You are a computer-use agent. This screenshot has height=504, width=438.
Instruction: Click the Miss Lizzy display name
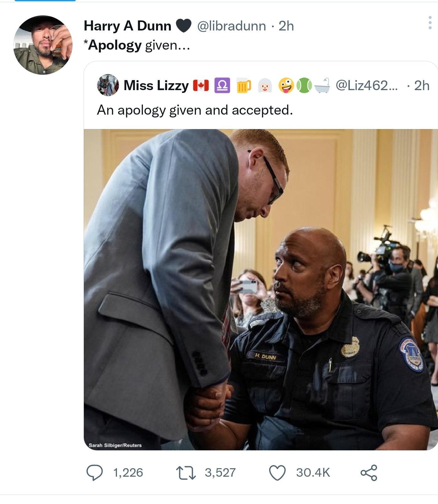click(x=156, y=85)
